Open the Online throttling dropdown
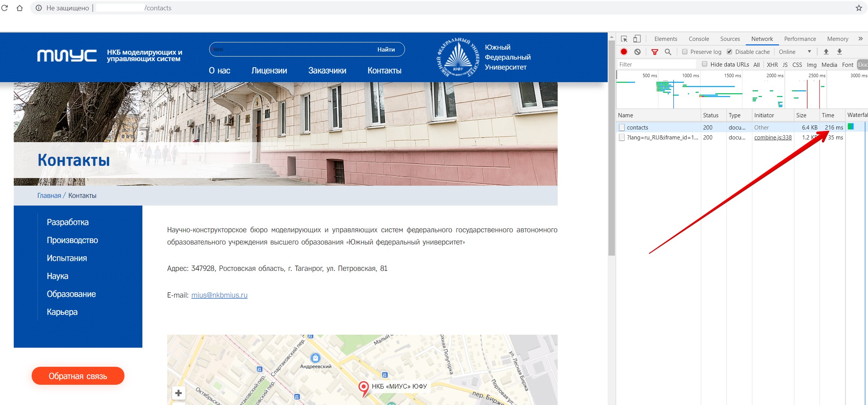Screen dimensions: 868x405 point(795,52)
